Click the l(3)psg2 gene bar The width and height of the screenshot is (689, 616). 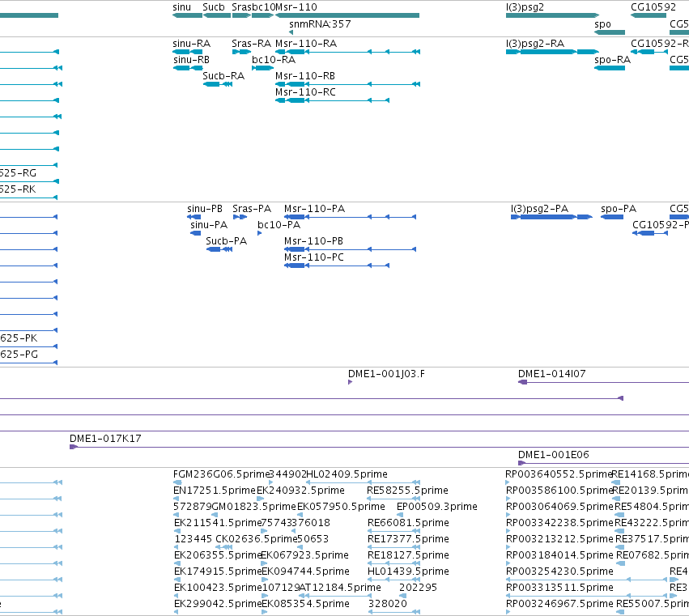(552, 15)
